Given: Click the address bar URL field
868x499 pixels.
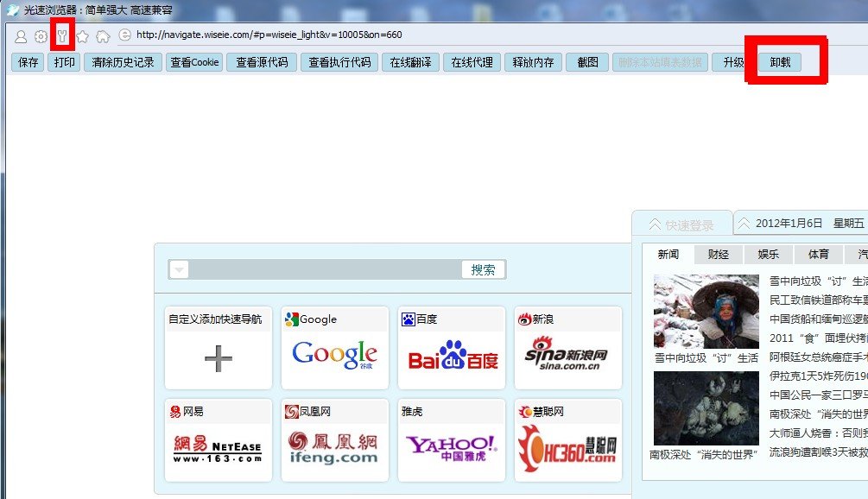Looking at the screenshot, I should pos(345,37).
